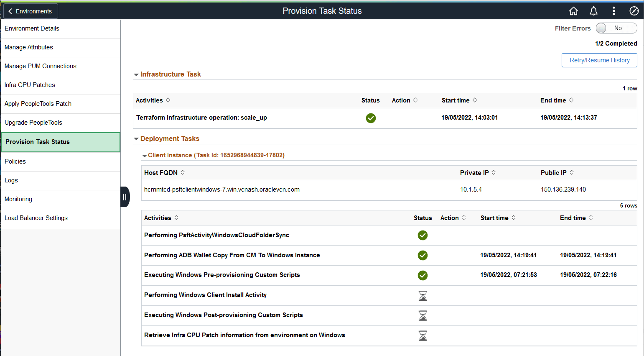644x356 pixels.
Task: Click the hourglass icon on Windows Client Install Activity
Action: (x=423, y=295)
